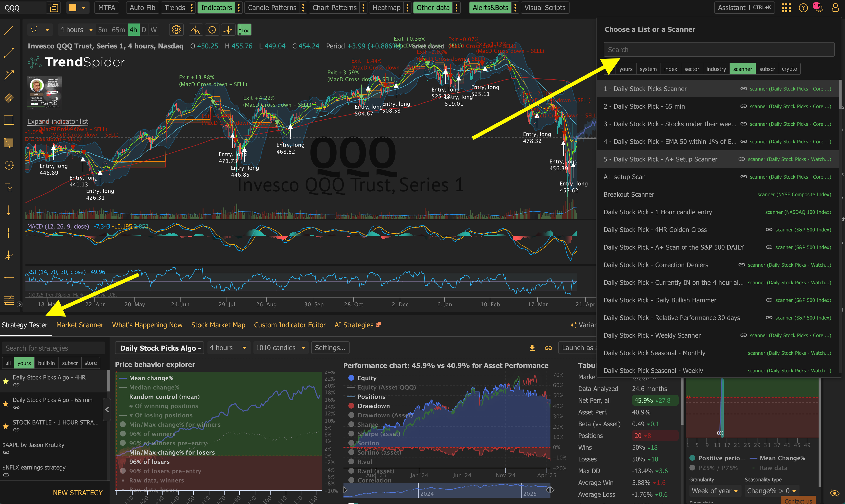Toggle the eye visibility icon at bottom right

click(x=834, y=493)
